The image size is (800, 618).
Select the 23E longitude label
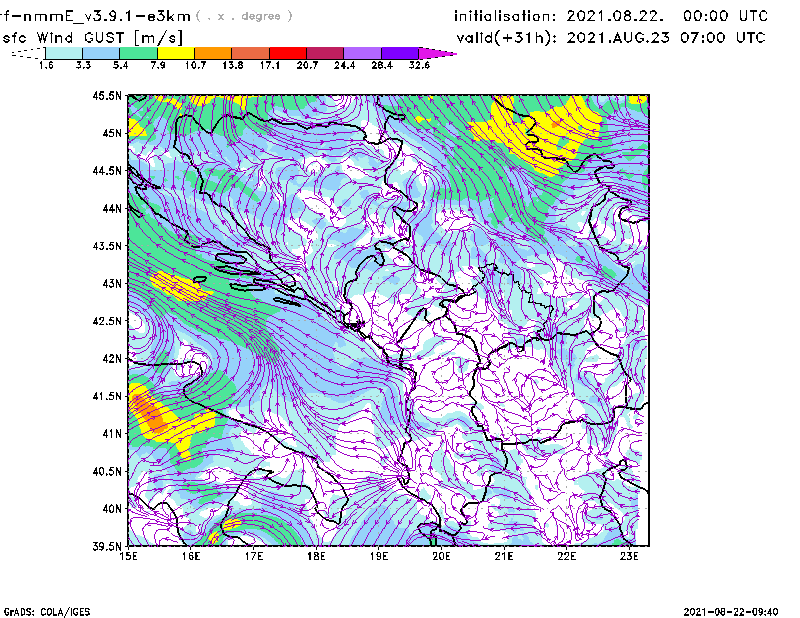pyautogui.click(x=628, y=557)
